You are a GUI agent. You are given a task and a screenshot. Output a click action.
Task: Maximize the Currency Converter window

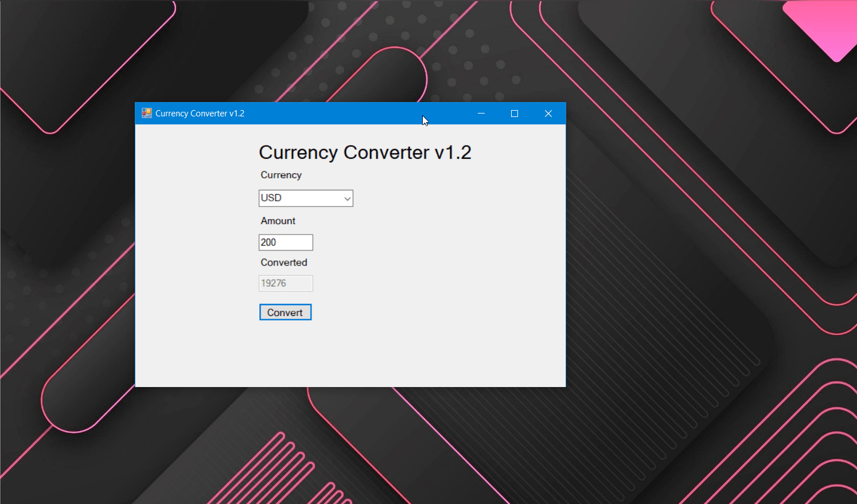(x=515, y=114)
